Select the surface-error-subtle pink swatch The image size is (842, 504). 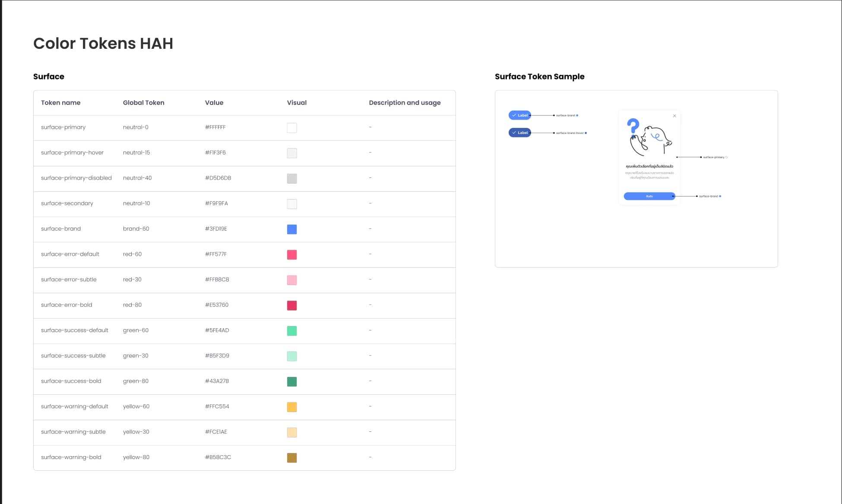tap(292, 280)
